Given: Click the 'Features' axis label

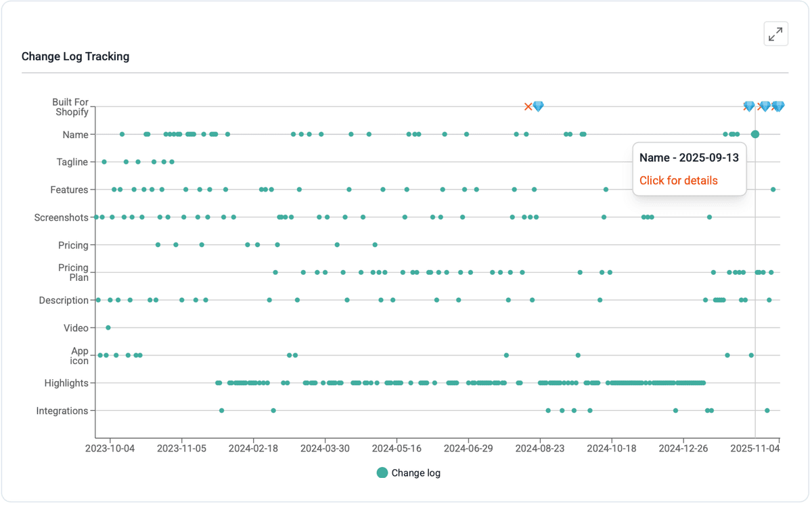Looking at the screenshot, I should click(70, 190).
